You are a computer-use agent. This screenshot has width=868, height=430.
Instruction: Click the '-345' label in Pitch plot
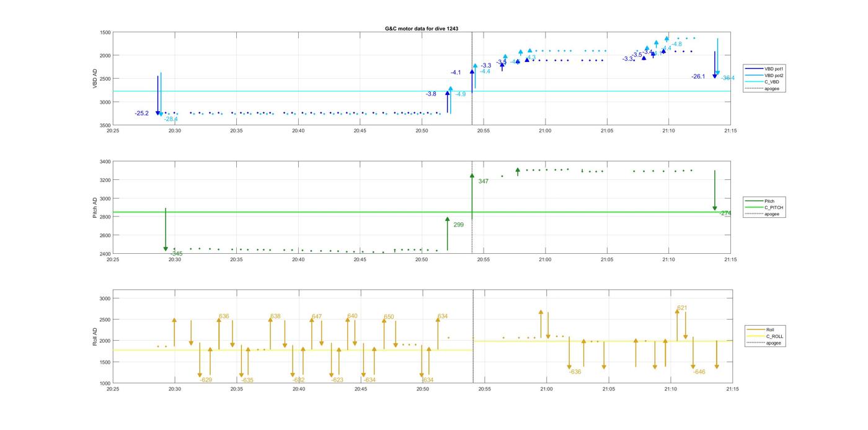click(177, 254)
